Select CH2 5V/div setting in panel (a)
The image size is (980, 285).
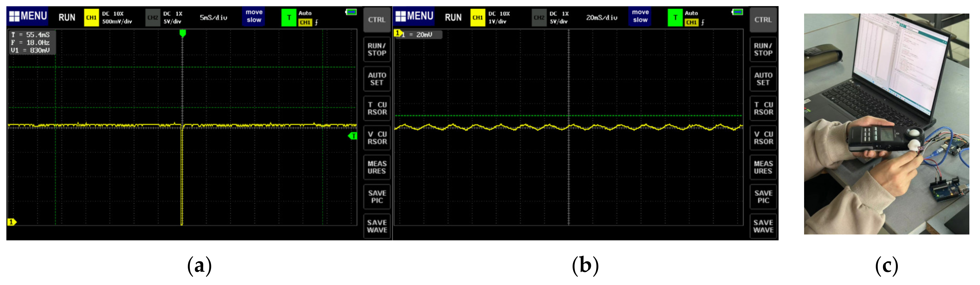pos(172,22)
